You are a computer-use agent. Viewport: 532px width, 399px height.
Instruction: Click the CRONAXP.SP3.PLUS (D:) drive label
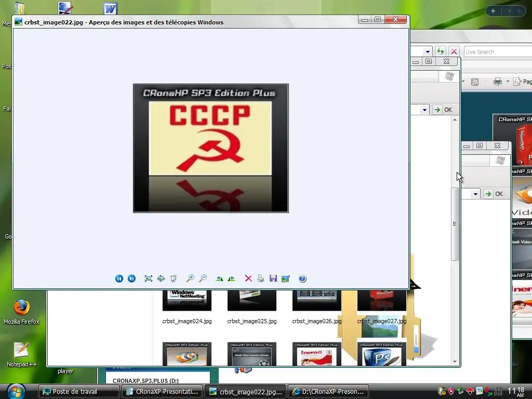[145, 381]
